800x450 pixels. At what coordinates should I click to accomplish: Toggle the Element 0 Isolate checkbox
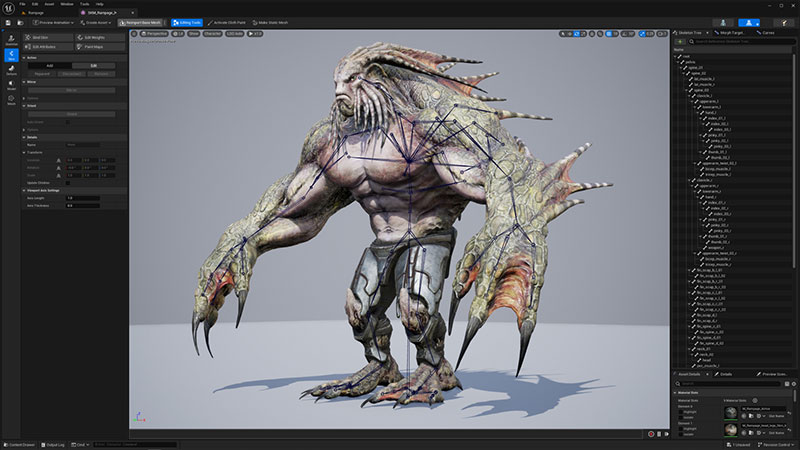pos(681,417)
